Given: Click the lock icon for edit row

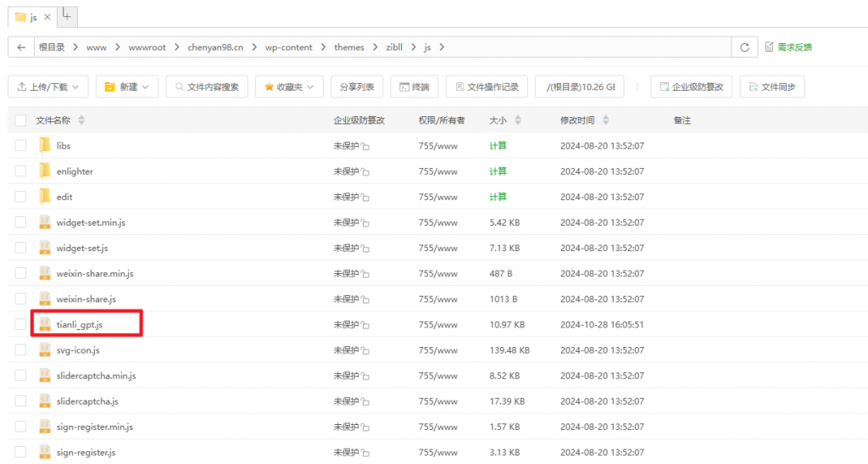Looking at the screenshot, I should pyautogui.click(x=365, y=197).
